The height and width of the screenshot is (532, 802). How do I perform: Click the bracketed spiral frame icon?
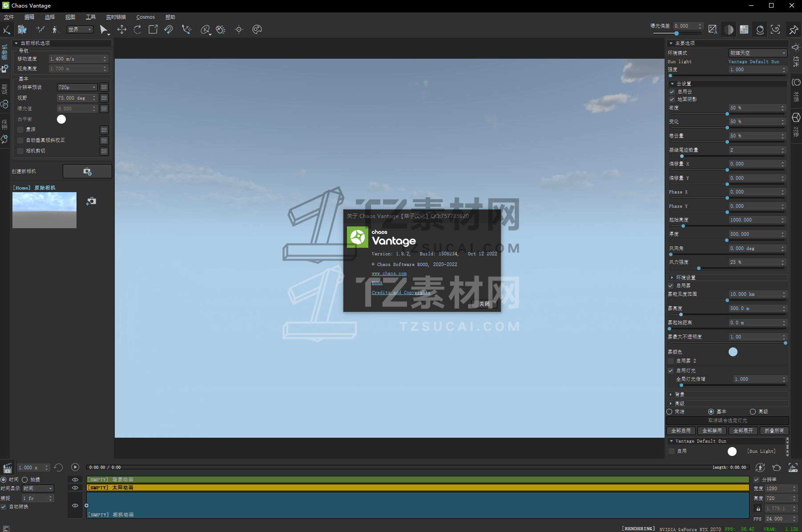point(775,29)
